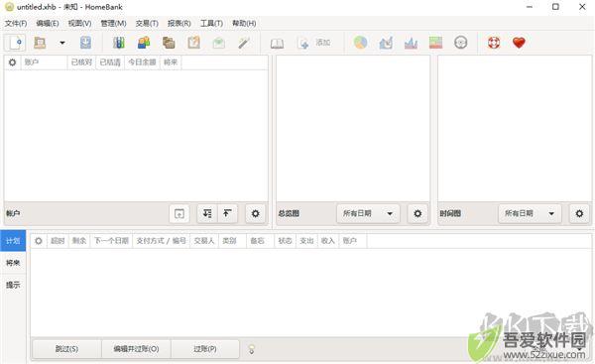Click the 收入 column header
Image resolution: width=595 pixels, height=364 pixels.
coord(328,241)
